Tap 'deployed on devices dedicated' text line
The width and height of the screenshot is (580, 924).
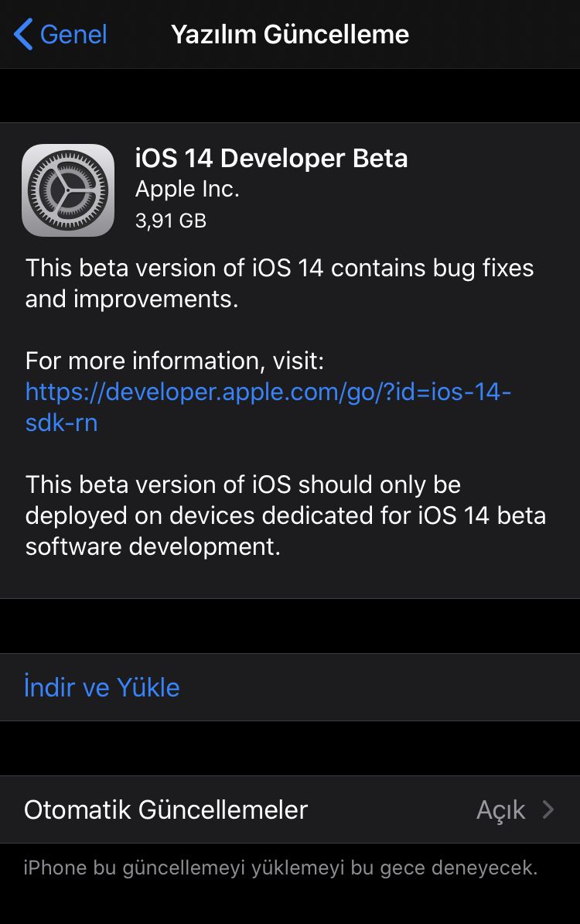tap(285, 516)
